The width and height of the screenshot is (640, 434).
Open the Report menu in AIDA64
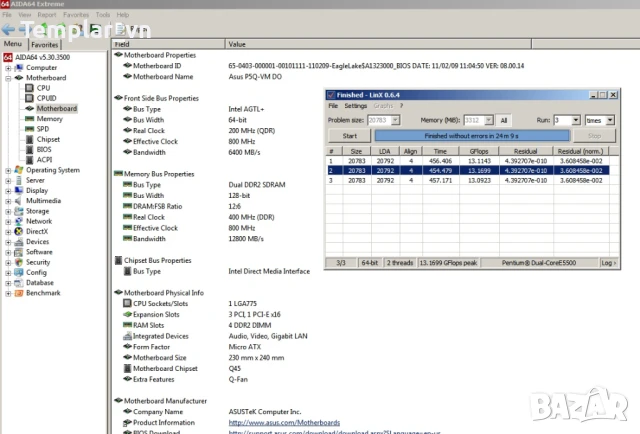pos(47,15)
